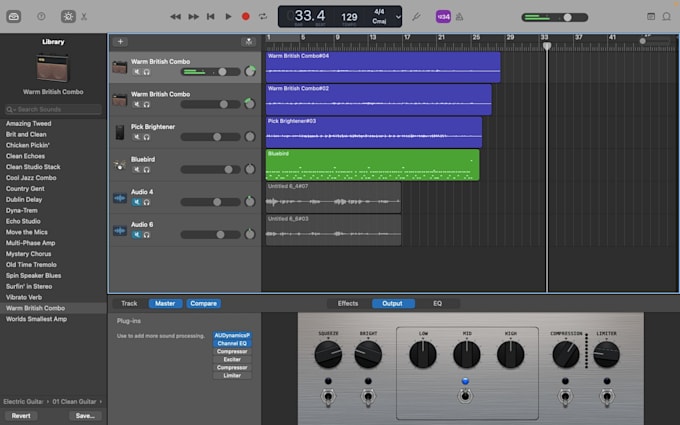Switch to the Master tab
Screen dimensions: 680x425
point(165,304)
